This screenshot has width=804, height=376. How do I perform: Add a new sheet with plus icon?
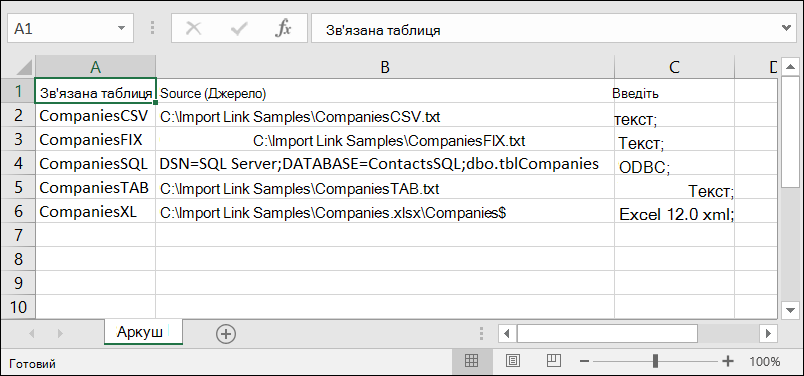(x=226, y=334)
